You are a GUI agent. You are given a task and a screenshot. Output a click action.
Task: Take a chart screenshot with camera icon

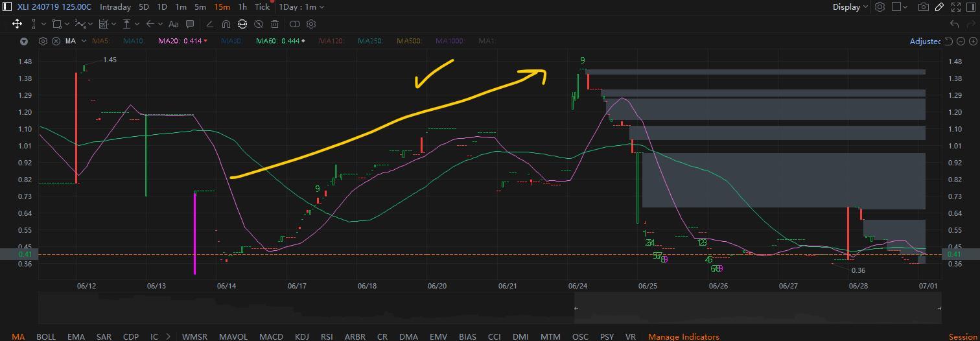tap(924, 6)
